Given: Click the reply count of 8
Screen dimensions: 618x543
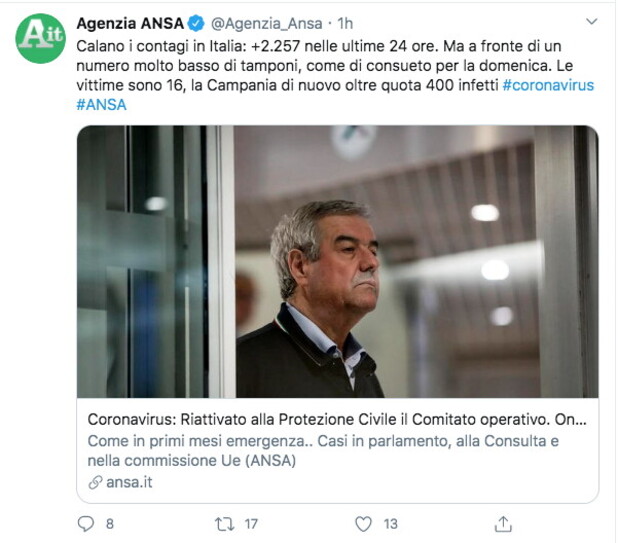Looking at the screenshot, I should coord(110,524).
